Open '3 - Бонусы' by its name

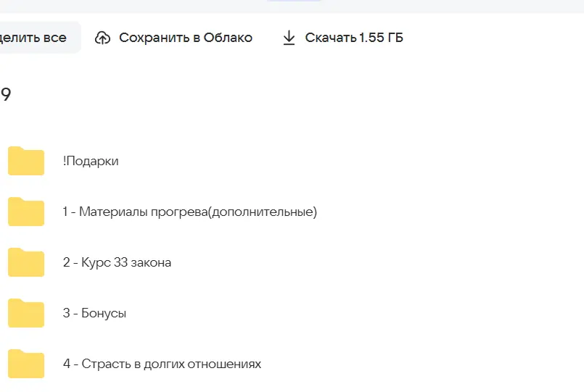94,313
